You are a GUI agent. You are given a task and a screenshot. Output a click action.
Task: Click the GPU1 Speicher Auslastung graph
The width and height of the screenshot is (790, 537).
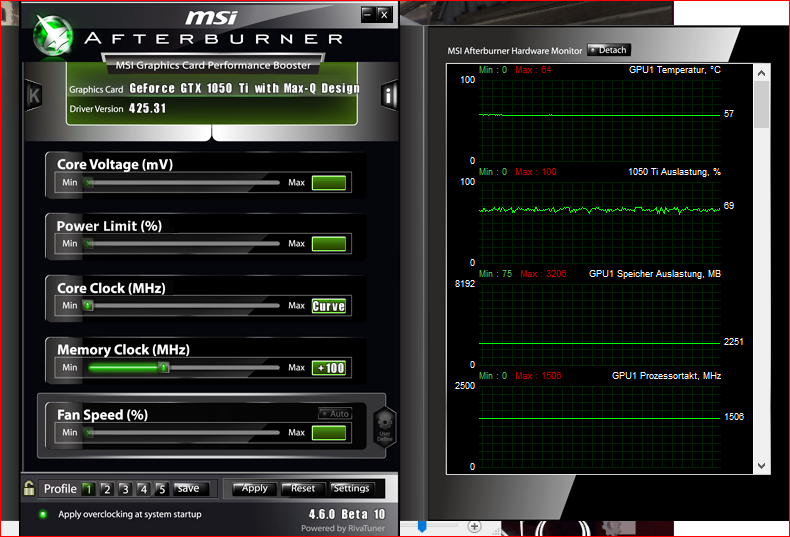pos(600,324)
